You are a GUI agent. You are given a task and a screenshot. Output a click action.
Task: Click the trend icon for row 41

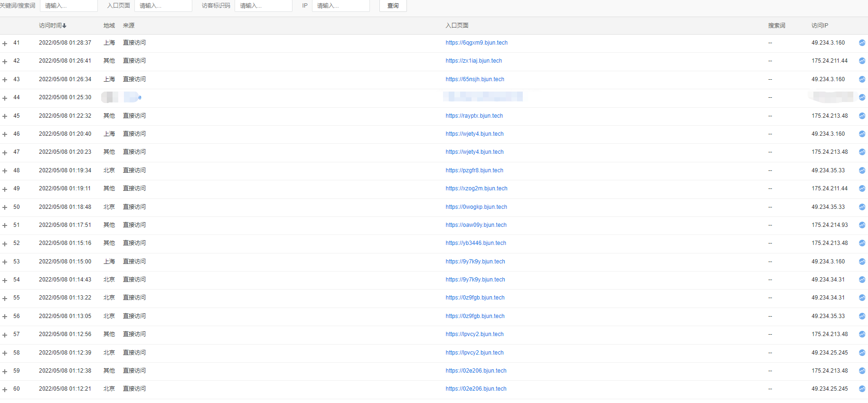coord(862,43)
